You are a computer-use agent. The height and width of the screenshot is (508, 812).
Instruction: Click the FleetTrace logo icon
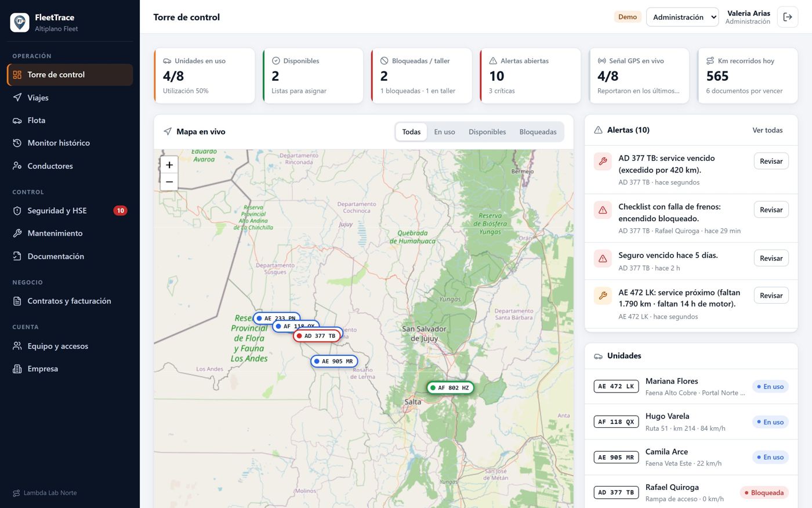[20, 23]
